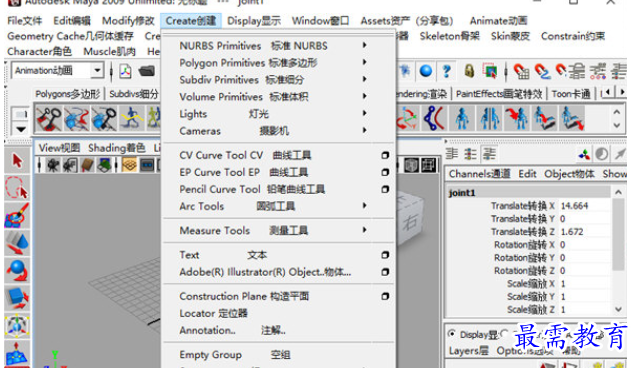Click the single blue skeleton figure shelf icon
Viewport: 636px width, 368px height.
[462, 118]
